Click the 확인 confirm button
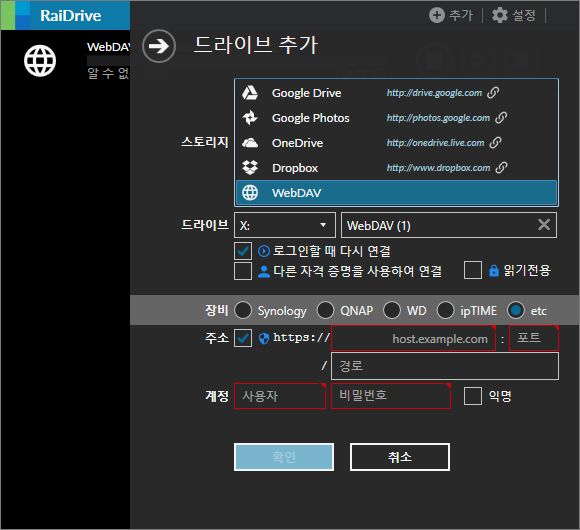The width and height of the screenshot is (580, 530). click(x=284, y=457)
